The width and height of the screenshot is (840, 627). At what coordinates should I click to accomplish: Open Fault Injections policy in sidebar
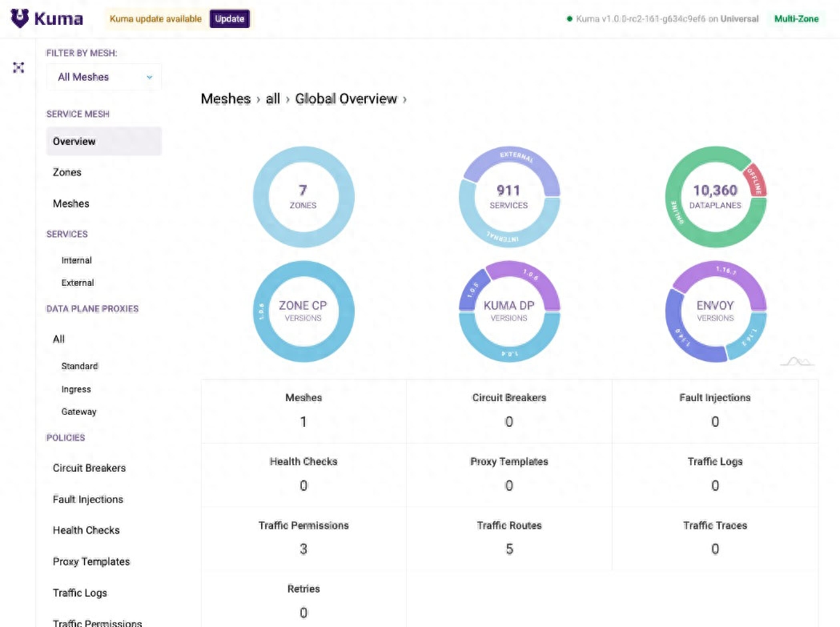(x=88, y=500)
